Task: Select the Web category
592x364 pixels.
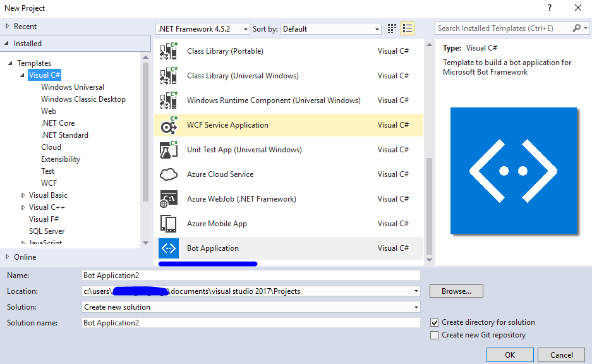Action: tap(48, 111)
